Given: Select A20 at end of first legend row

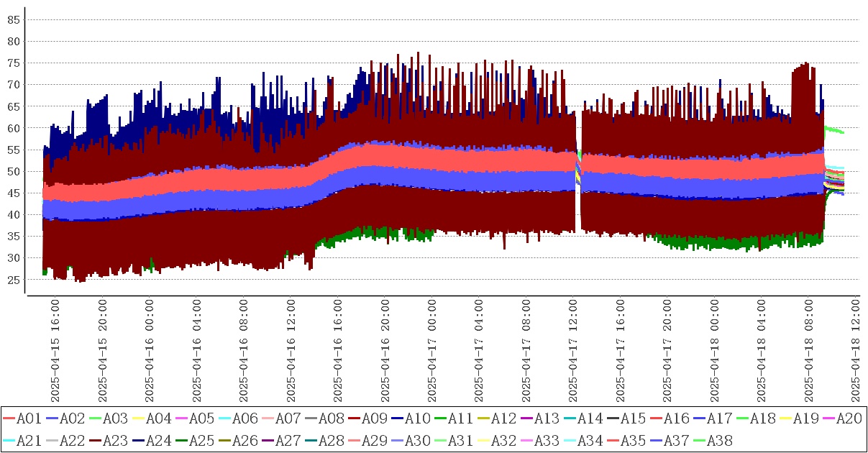Looking at the screenshot, I should [849, 418].
